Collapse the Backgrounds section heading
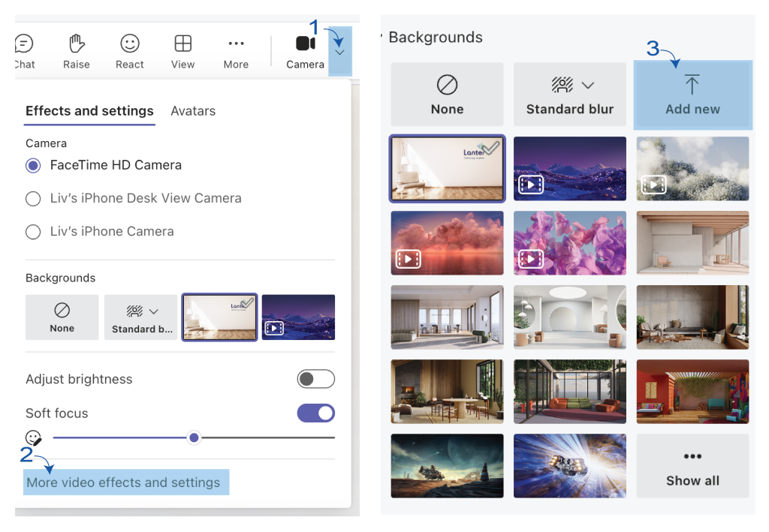 point(432,38)
